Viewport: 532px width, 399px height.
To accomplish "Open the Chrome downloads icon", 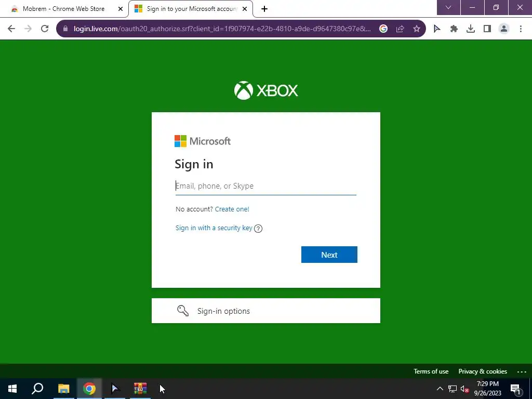I will pos(471,29).
